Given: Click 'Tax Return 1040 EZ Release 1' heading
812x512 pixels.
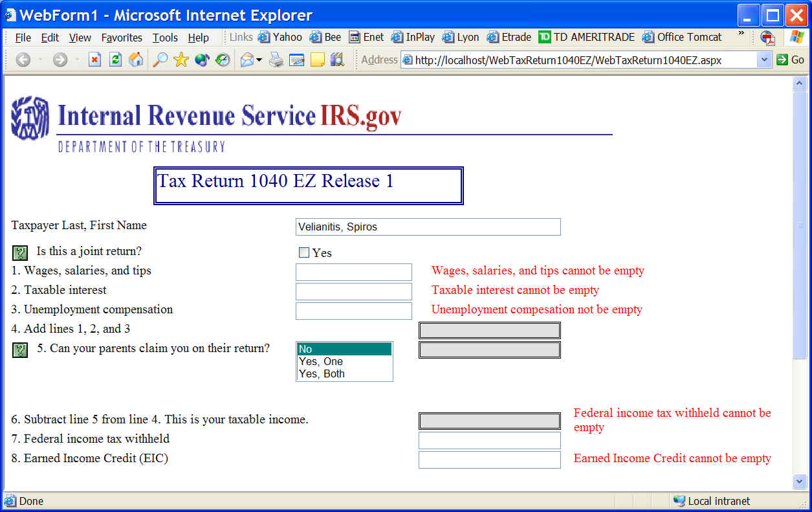Looking at the screenshot, I should (276, 181).
